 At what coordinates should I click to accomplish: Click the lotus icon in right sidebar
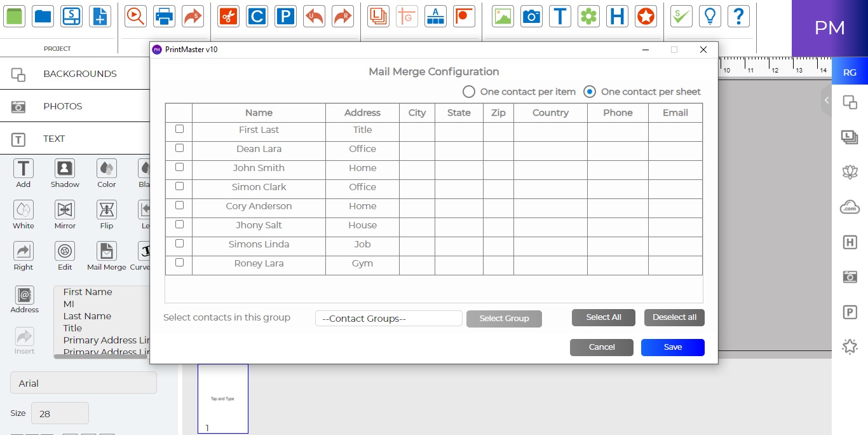850,172
